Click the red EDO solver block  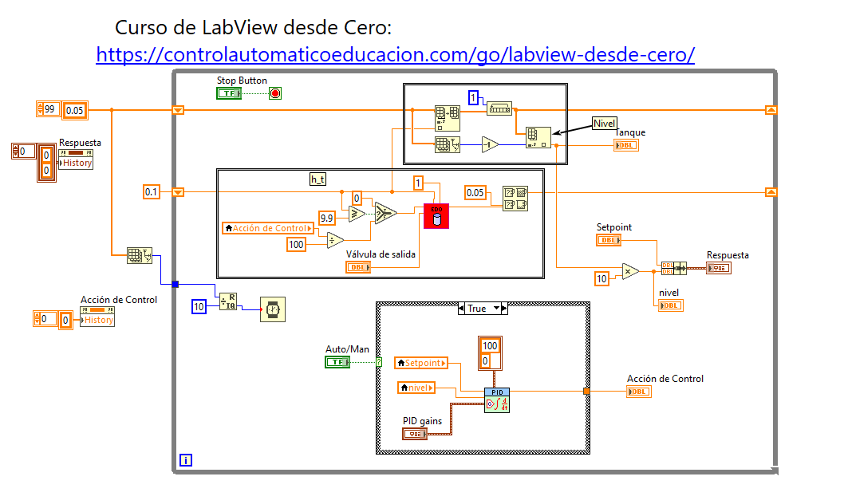point(436,215)
